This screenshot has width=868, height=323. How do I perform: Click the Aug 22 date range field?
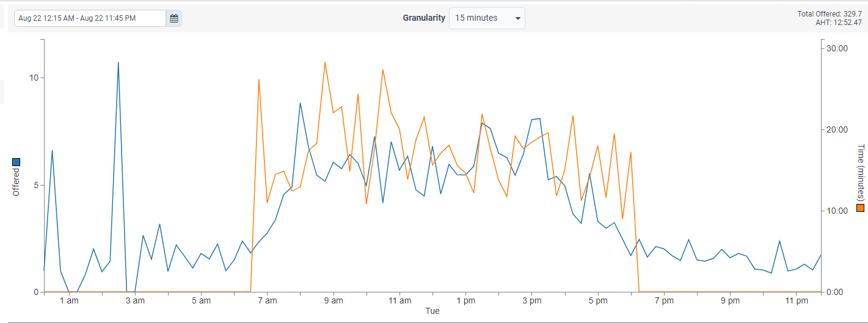pyautogui.click(x=90, y=18)
